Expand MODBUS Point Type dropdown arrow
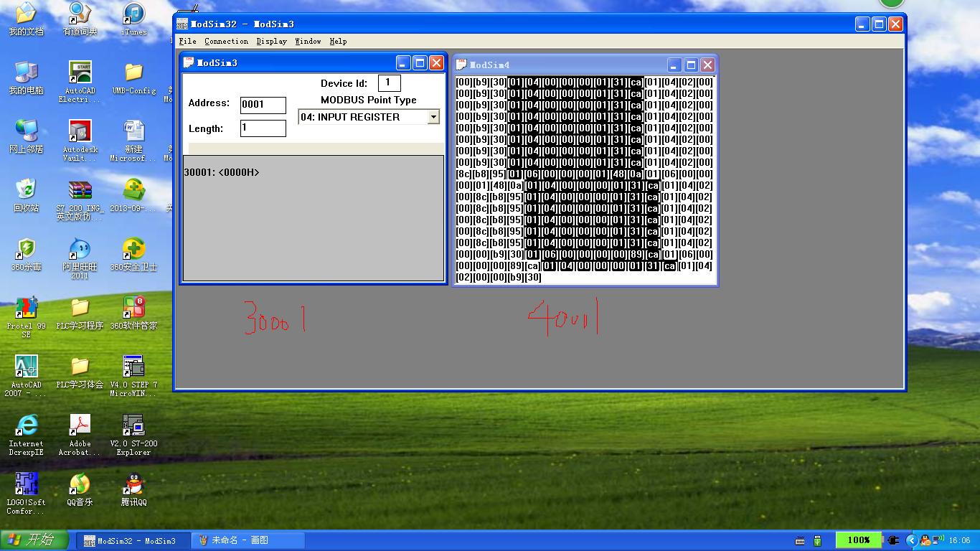980x551 pixels. point(433,117)
